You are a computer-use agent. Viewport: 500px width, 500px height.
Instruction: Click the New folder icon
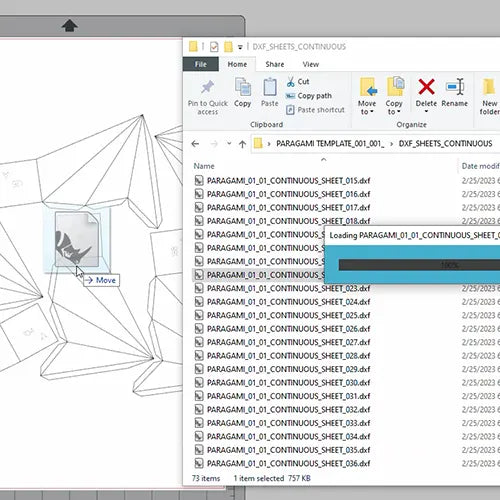coord(489,87)
